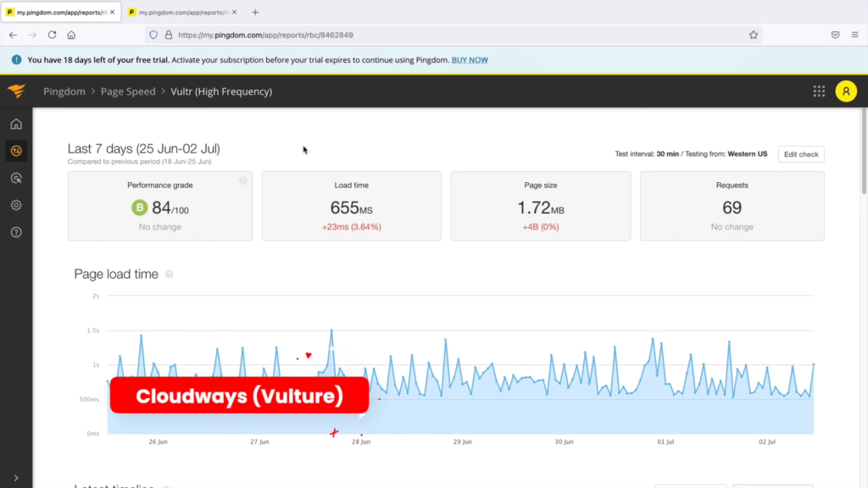Click Page load time help icon
Screen dimensions: 868x488
170,274
